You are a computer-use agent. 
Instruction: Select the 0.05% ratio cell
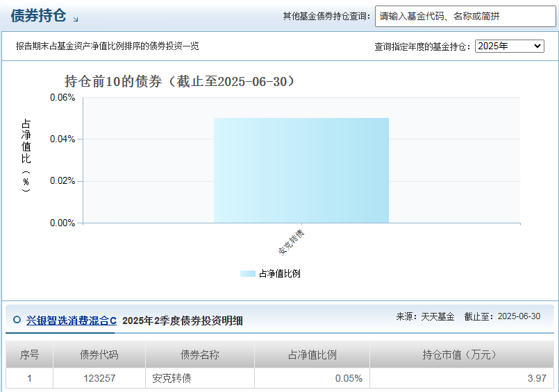click(312, 378)
